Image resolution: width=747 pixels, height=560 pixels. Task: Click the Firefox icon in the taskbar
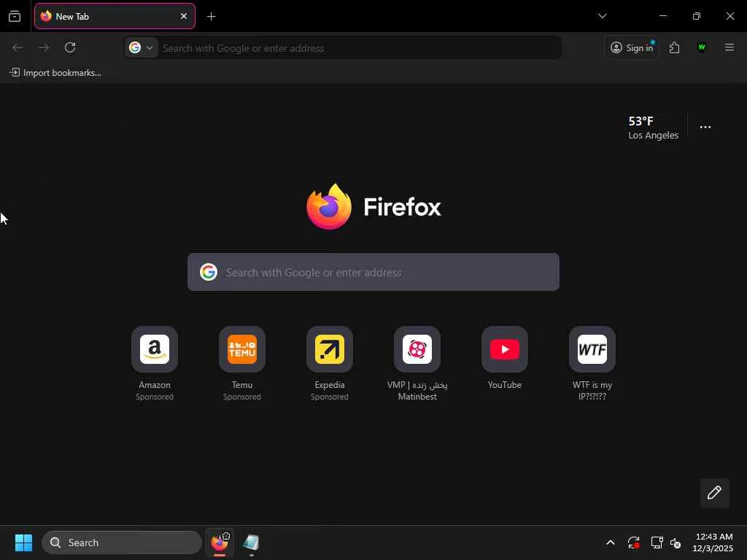coord(220,542)
